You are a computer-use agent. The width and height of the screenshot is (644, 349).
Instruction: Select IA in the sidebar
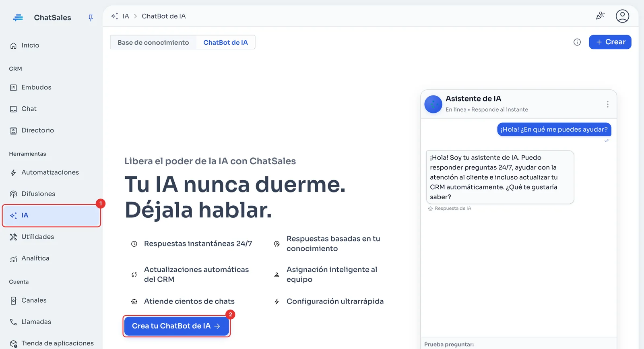pos(52,215)
